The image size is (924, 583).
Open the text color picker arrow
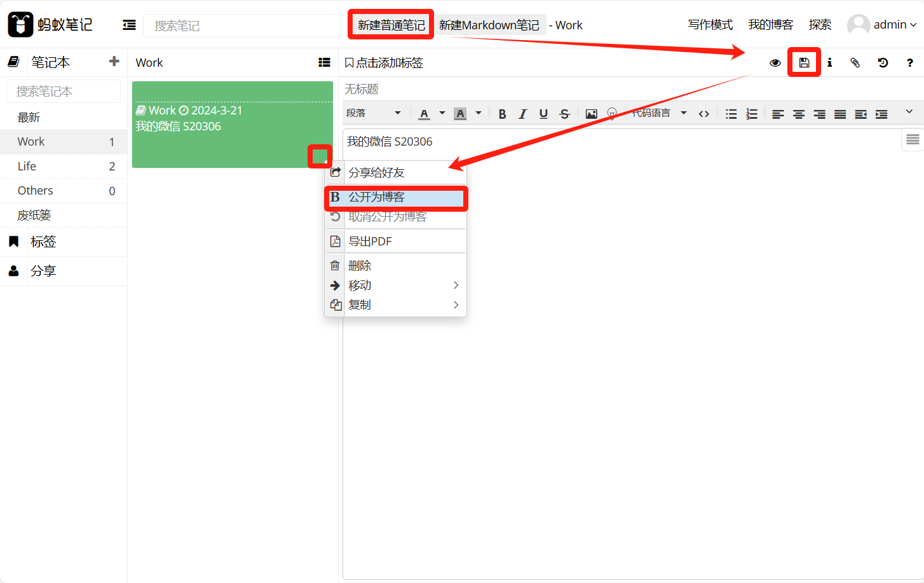(442, 113)
